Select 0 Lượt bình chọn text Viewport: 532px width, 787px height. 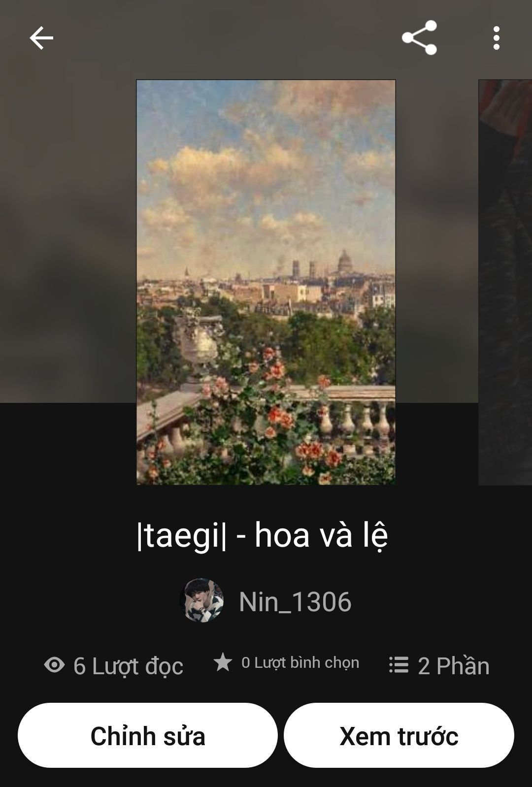click(300, 663)
